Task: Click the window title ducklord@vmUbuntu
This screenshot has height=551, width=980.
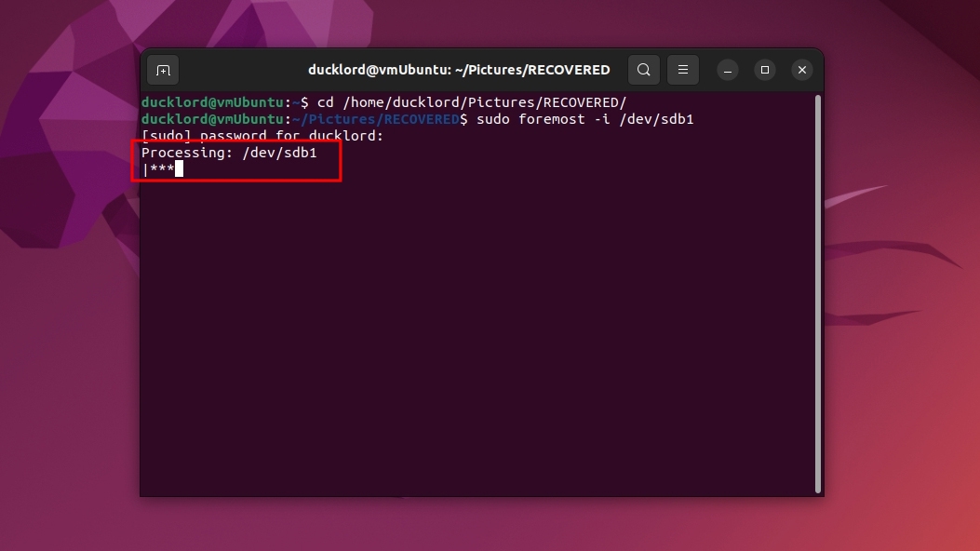Action: pos(459,70)
